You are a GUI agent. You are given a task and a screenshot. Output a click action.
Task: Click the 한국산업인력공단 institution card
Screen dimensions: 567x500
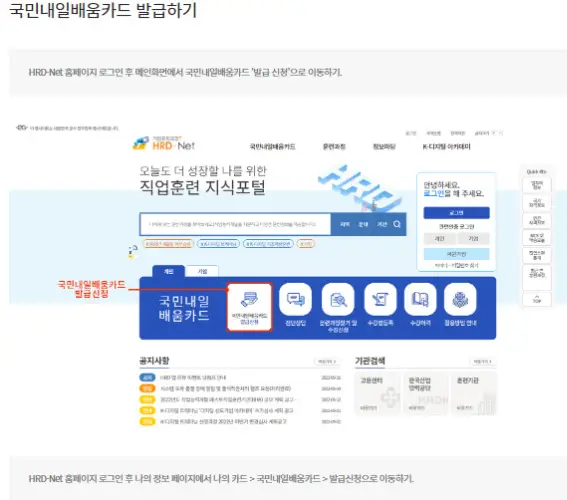point(426,393)
